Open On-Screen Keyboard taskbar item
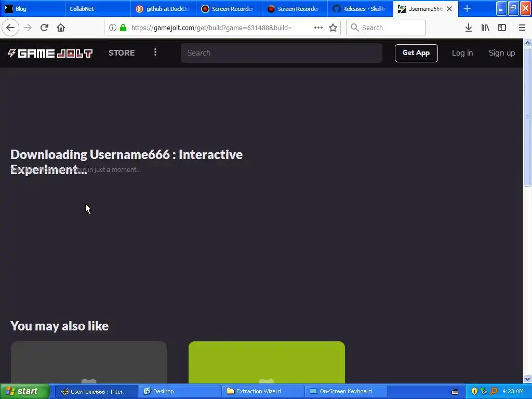This screenshot has width=532, height=399. click(x=345, y=391)
